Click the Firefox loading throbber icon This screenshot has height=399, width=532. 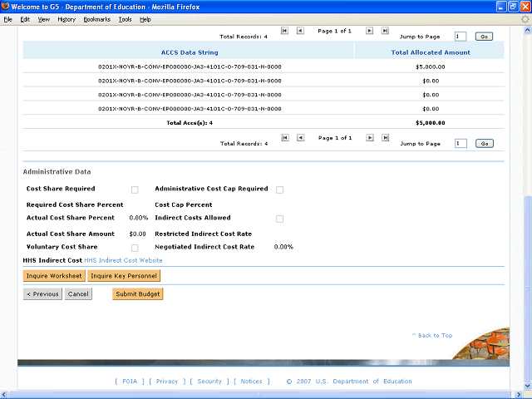pyautogui.click(x=525, y=19)
